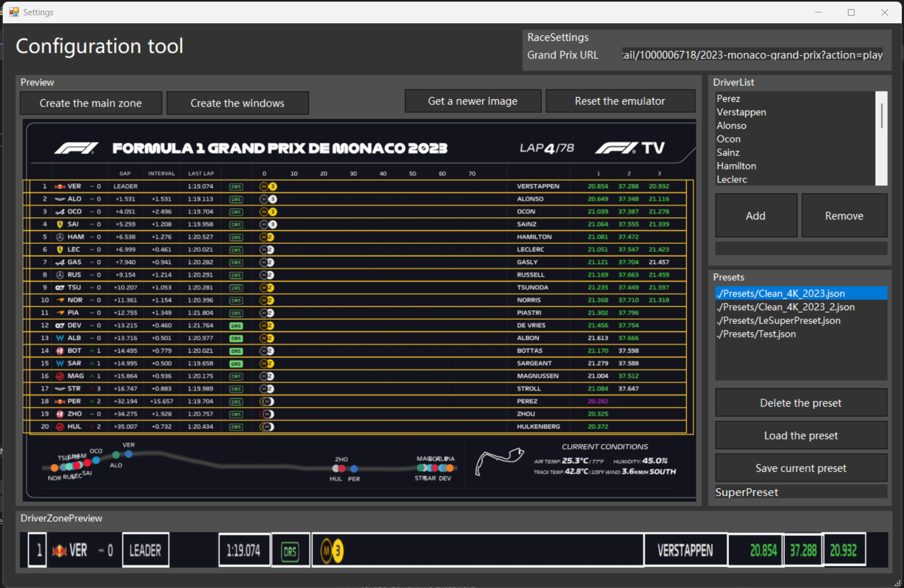
Task: Click the Haas logo in the MAG row
Action: click(x=60, y=376)
